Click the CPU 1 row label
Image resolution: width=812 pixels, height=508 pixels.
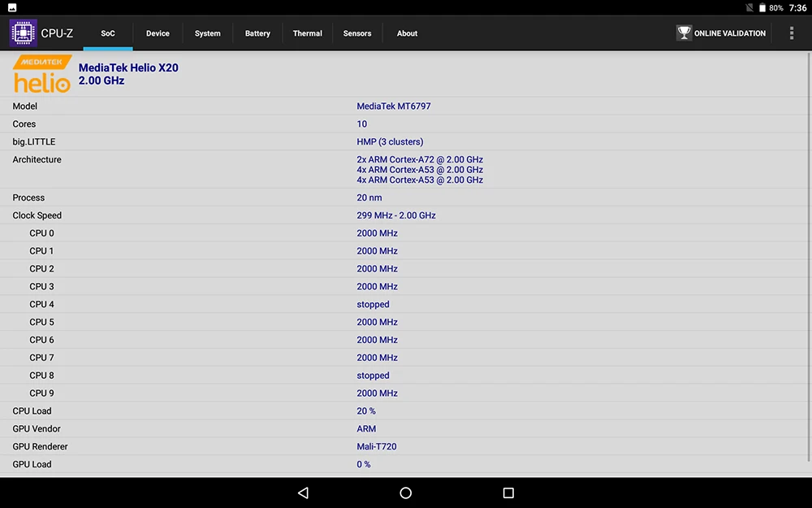point(41,251)
